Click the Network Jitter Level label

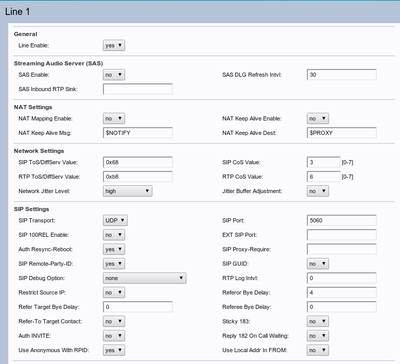coord(44,191)
